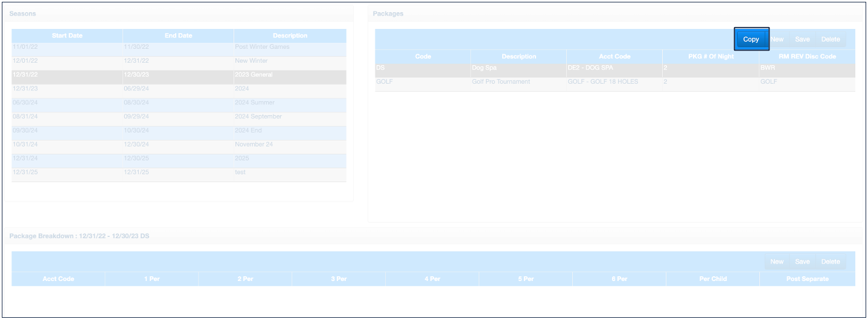Click the Post Separate column header
Image resolution: width=868 pixels, height=319 pixels.
(807, 279)
